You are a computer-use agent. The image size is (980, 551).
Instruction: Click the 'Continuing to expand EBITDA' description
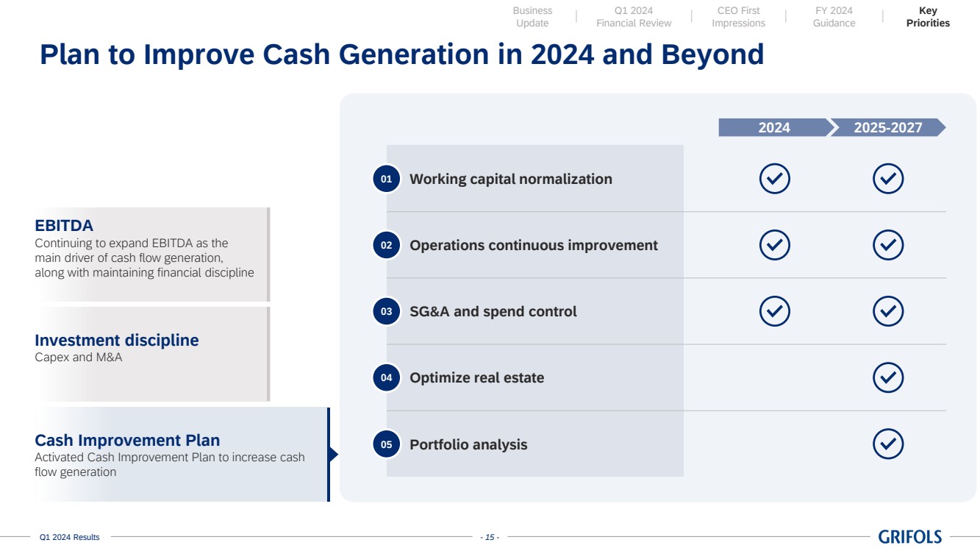145,257
